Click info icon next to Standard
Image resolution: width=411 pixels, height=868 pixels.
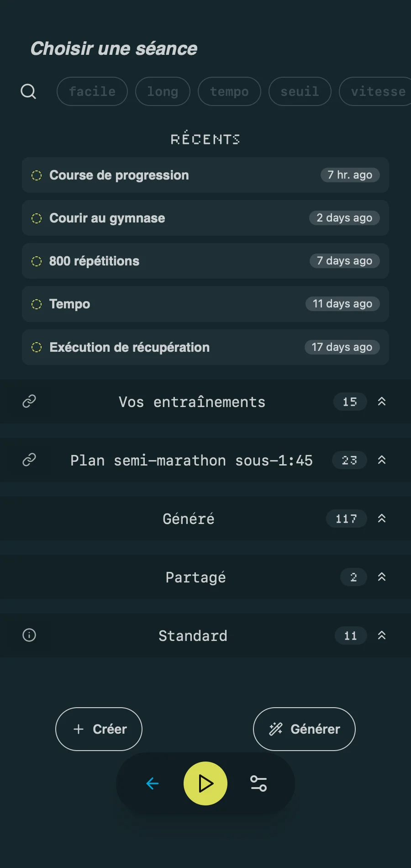coord(29,635)
